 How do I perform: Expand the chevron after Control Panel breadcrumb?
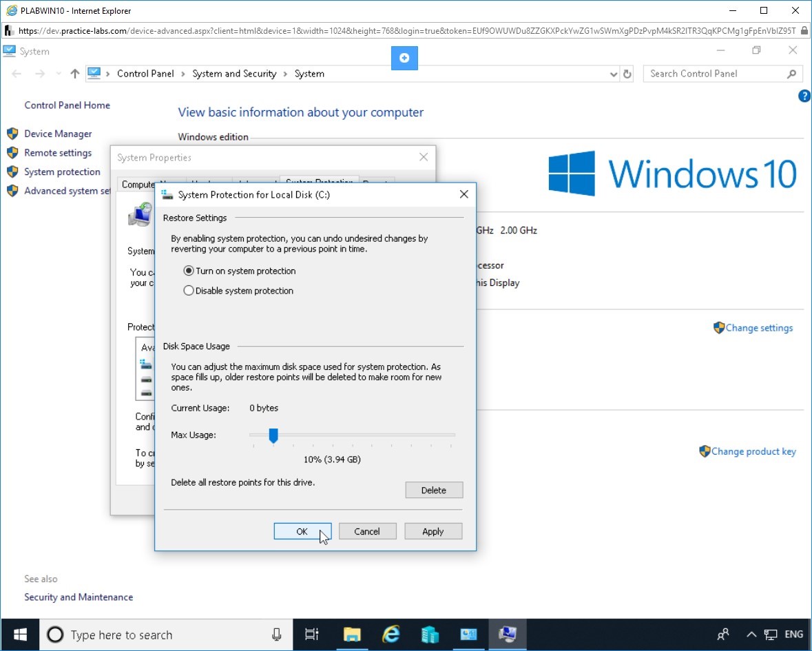point(183,74)
